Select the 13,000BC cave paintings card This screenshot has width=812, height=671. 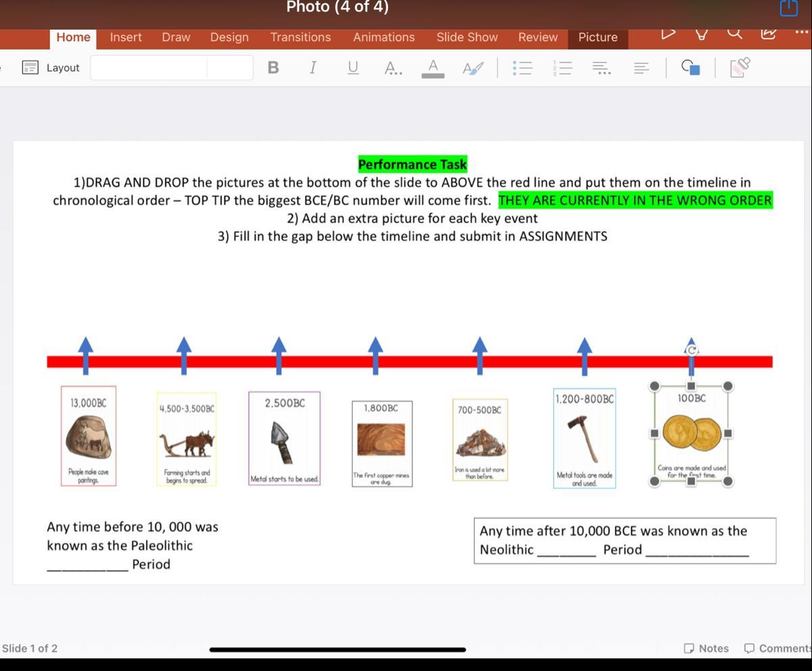[x=89, y=436]
